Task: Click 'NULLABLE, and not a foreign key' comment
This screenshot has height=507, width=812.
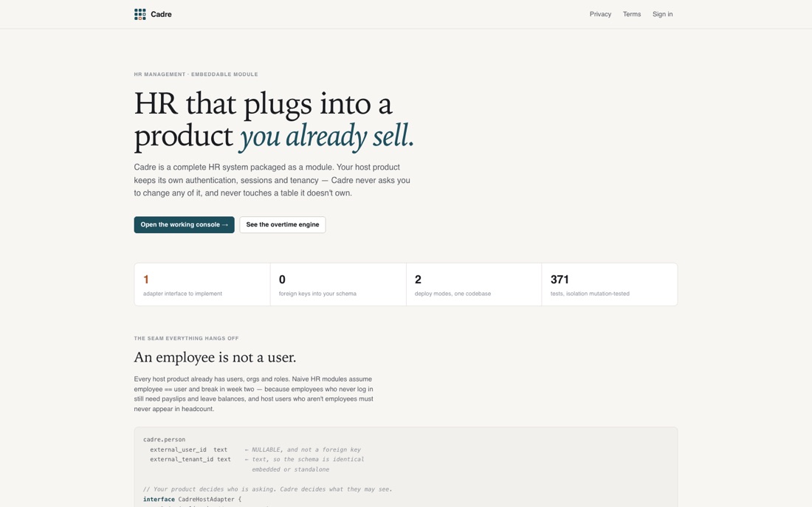Action: point(306,449)
